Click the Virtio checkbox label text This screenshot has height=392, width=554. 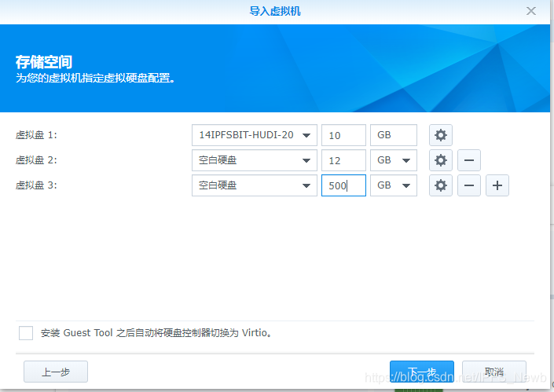156,333
